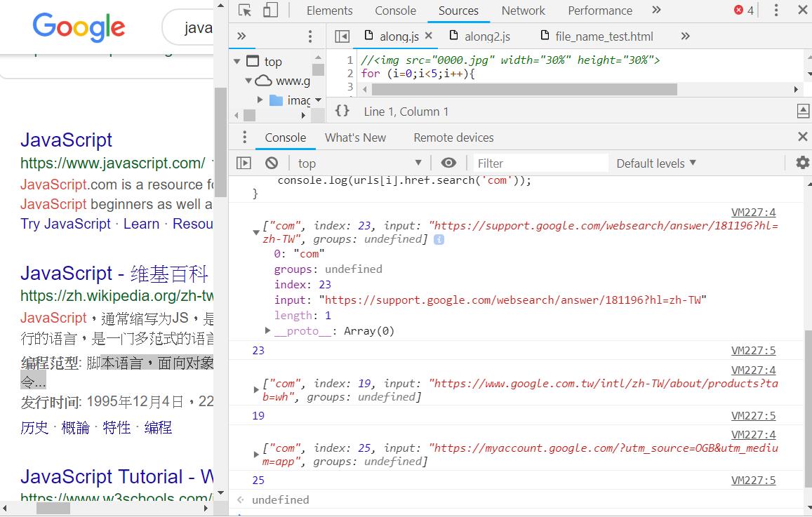
Task: Select the drawer Console tab
Action: [x=286, y=137]
